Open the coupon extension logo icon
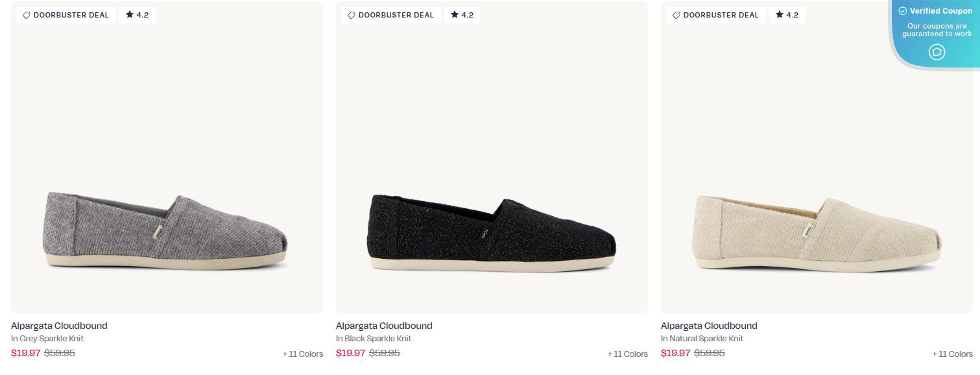The width and height of the screenshot is (980, 375). (x=937, y=52)
